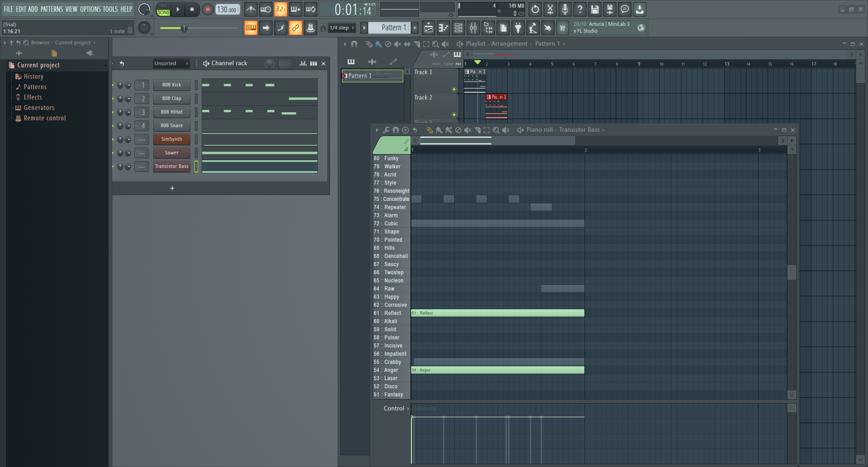The height and width of the screenshot is (467, 868).
Task: Select the Slice tool in Piano roll toolbar
Action: point(477,130)
